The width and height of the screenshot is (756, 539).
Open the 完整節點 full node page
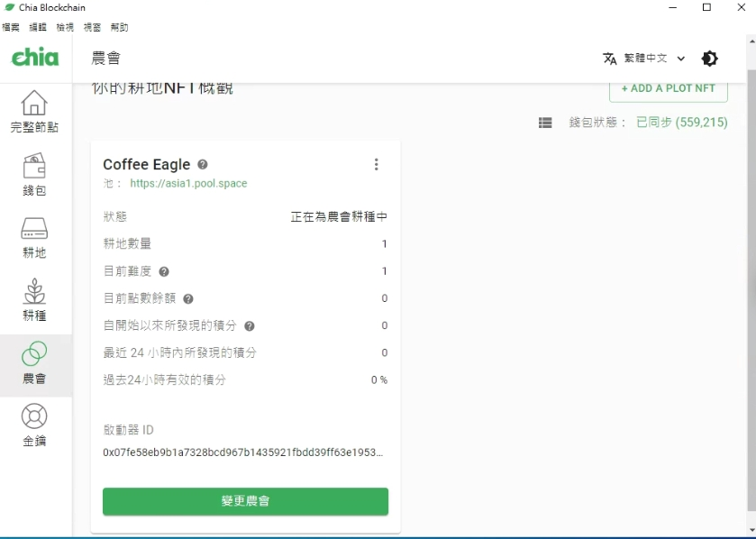(x=35, y=112)
